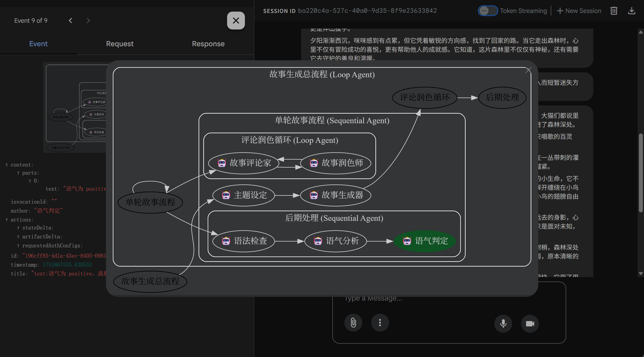Click the session ID value text

[367, 11]
